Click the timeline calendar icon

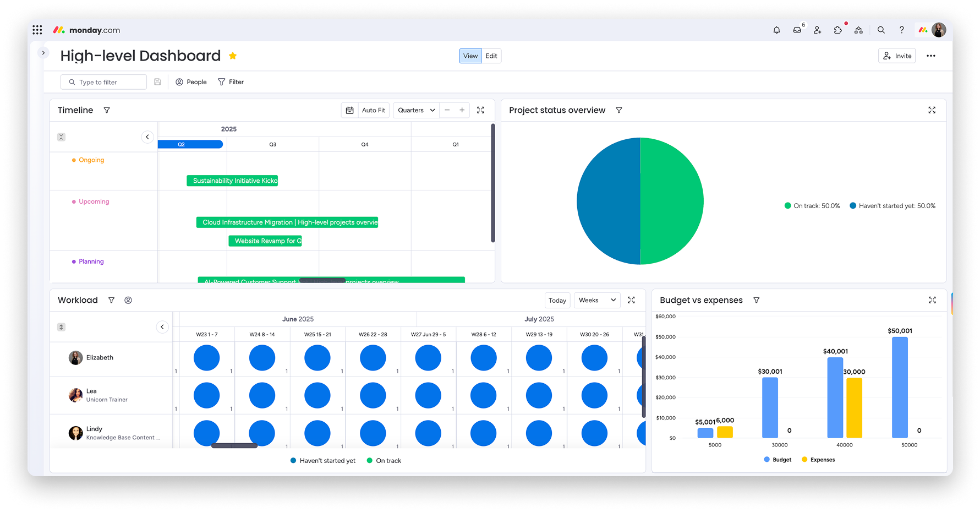pos(349,110)
